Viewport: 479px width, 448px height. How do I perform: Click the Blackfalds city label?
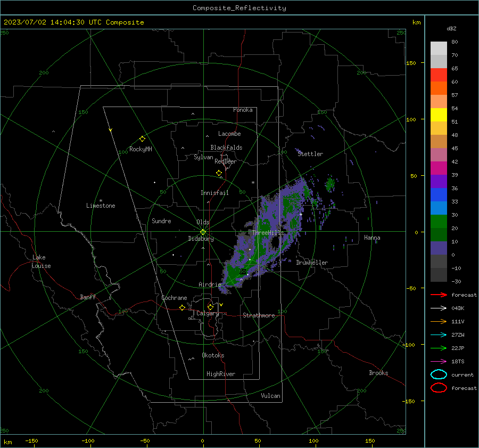[226, 148]
